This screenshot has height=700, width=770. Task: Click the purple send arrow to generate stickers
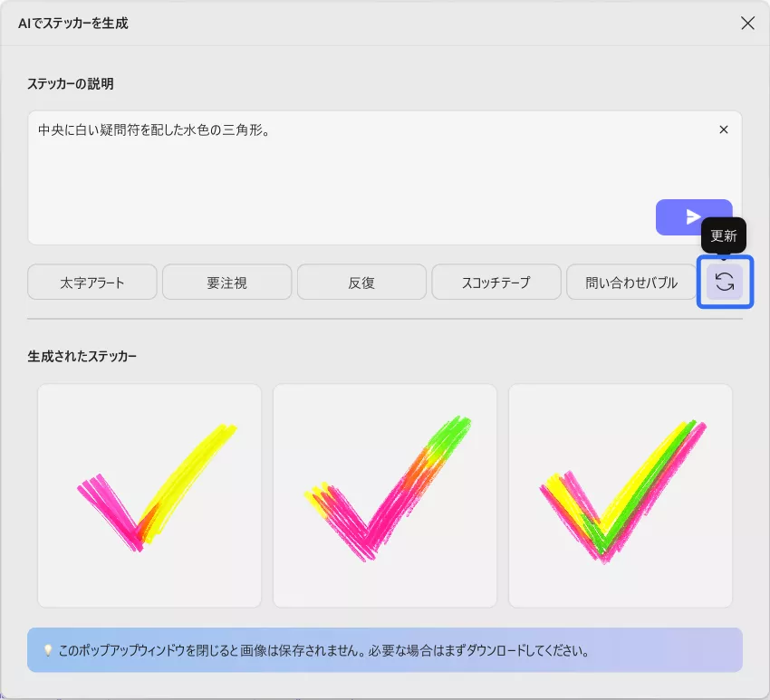coord(694,217)
